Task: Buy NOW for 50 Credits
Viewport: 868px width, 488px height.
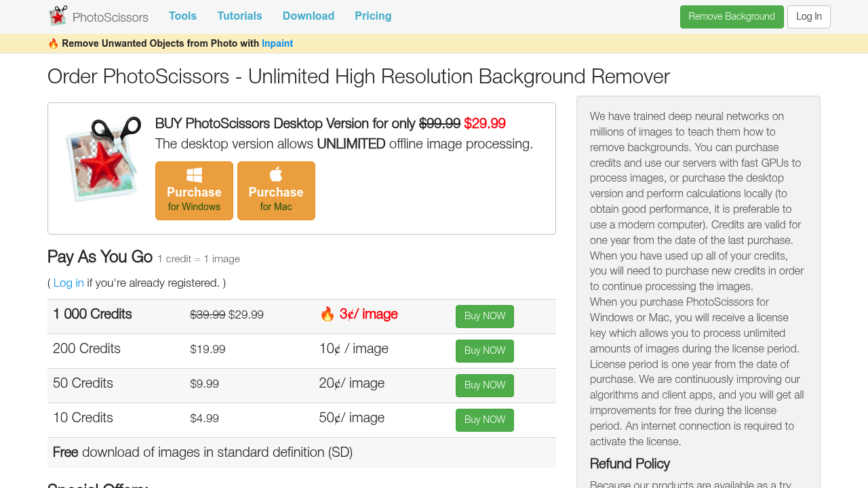Action: click(485, 386)
